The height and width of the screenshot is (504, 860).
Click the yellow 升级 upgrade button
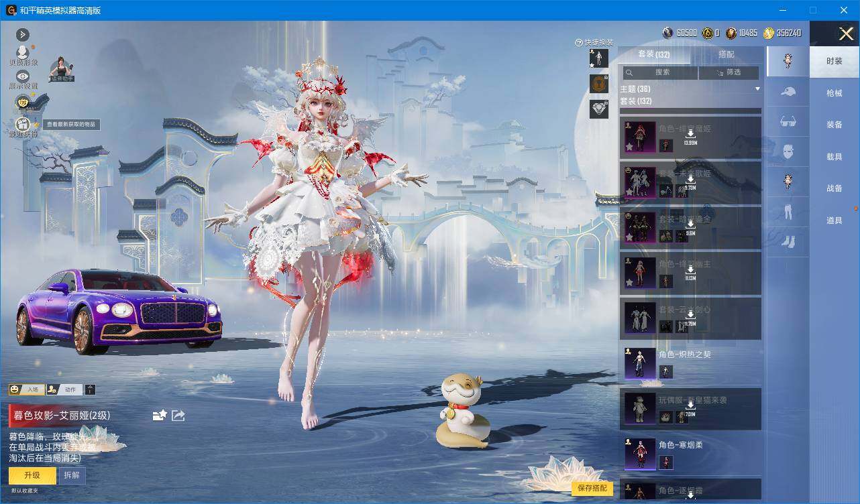(32, 475)
